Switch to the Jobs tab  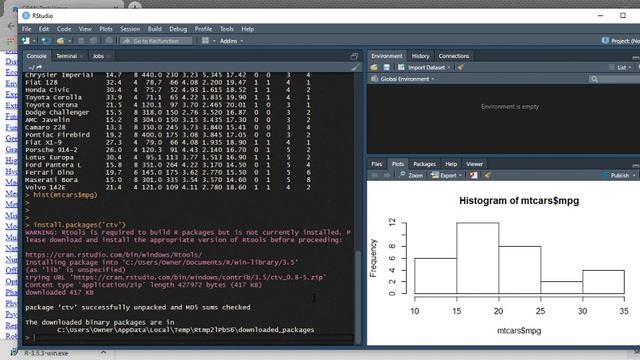pos(98,56)
